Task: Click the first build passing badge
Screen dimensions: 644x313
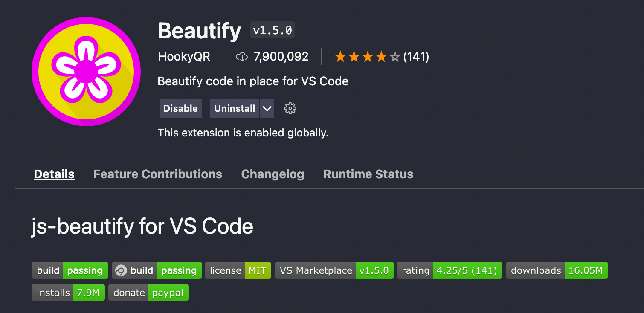Action: (70, 270)
